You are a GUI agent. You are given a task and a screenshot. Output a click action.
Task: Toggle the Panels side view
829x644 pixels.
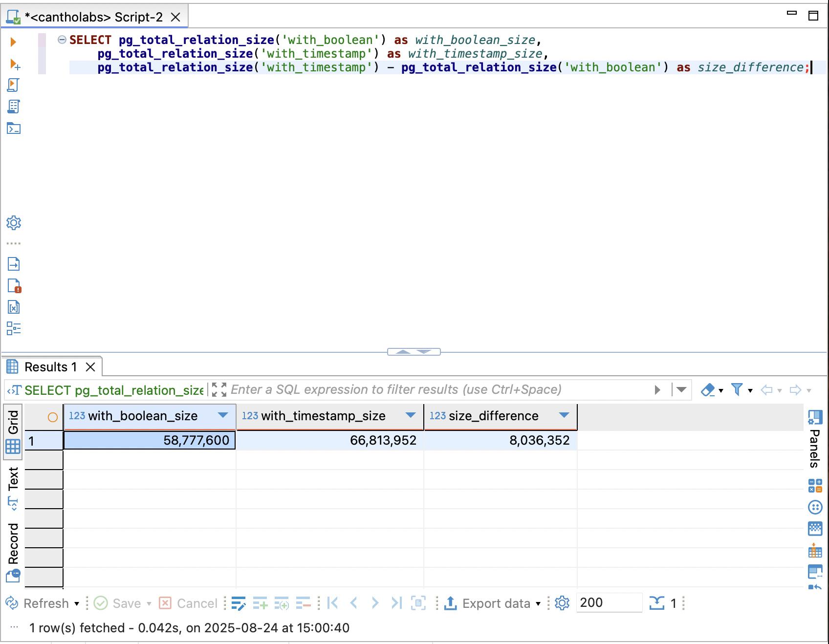814,440
